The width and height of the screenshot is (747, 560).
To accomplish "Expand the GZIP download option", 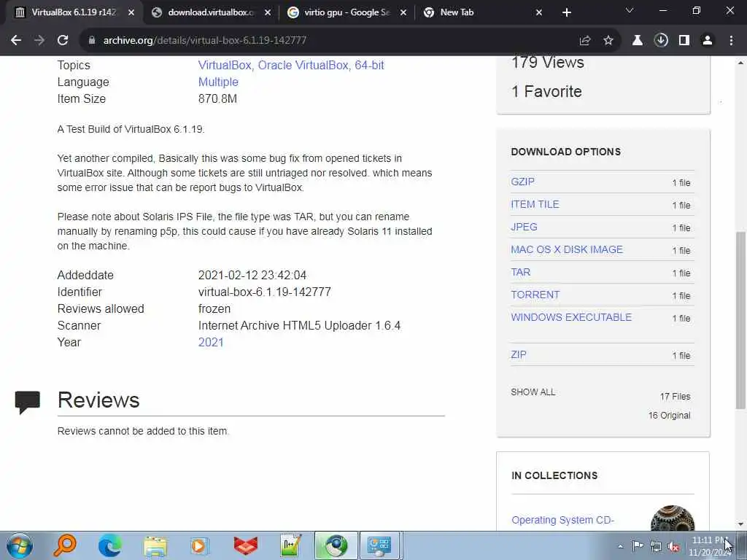I will tap(522, 182).
